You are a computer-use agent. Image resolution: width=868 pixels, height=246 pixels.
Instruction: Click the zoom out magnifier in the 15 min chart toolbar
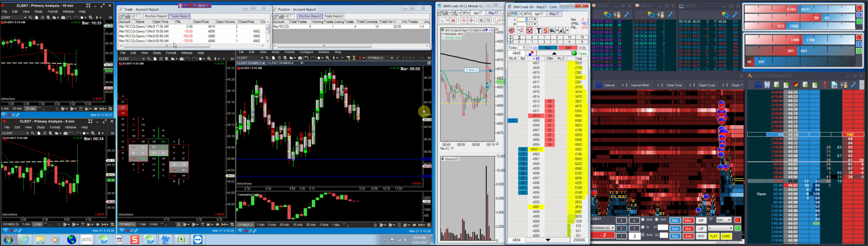tap(91, 17)
